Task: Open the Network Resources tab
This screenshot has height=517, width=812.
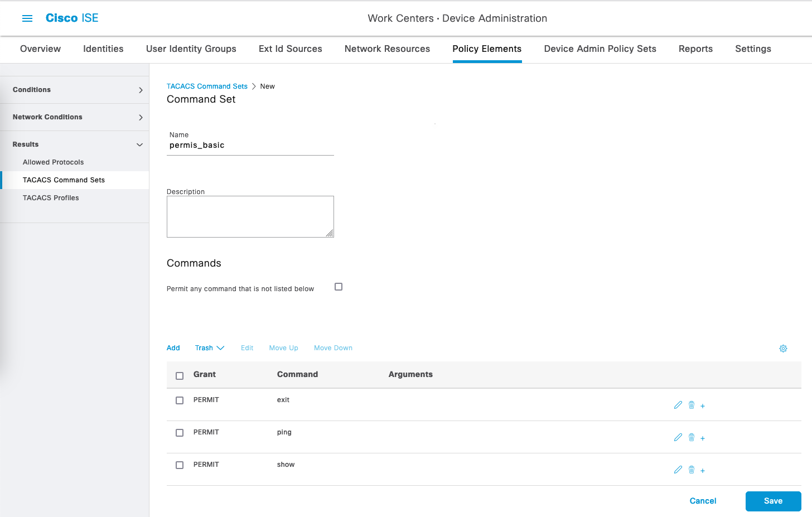Action: pyautogui.click(x=387, y=49)
